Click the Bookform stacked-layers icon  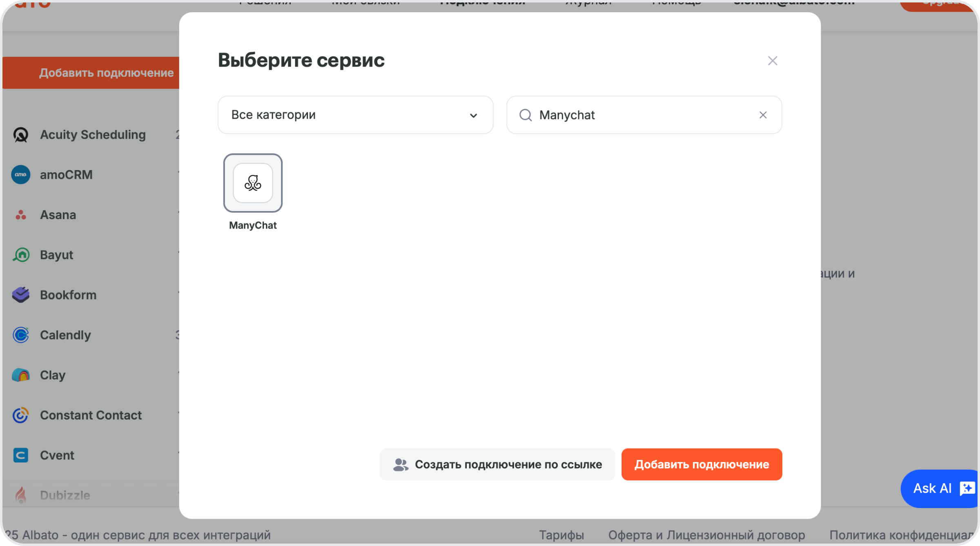point(21,295)
